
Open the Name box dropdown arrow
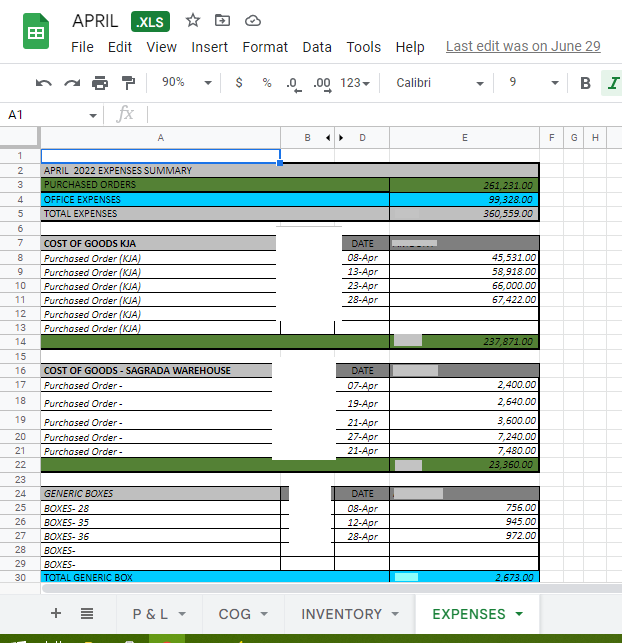click(x=93, y=116)
